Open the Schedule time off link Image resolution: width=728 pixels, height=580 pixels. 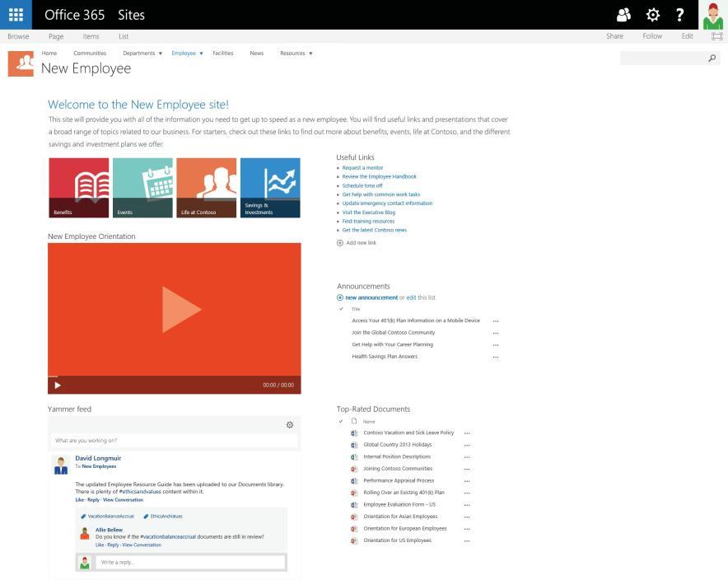(362, 185)
